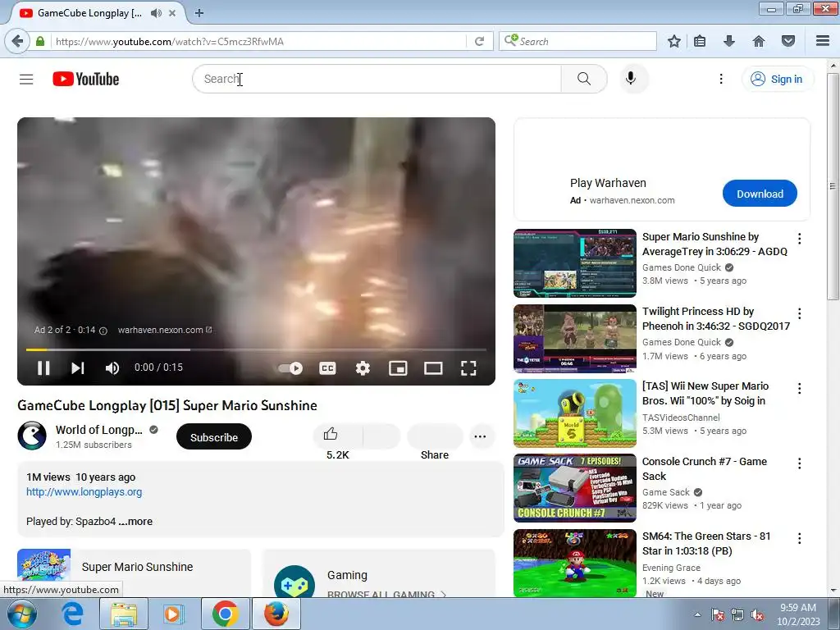Open Super Mario Sunshine game card
The height and width of the screenshot is (630, 840).
pos(134,572)
